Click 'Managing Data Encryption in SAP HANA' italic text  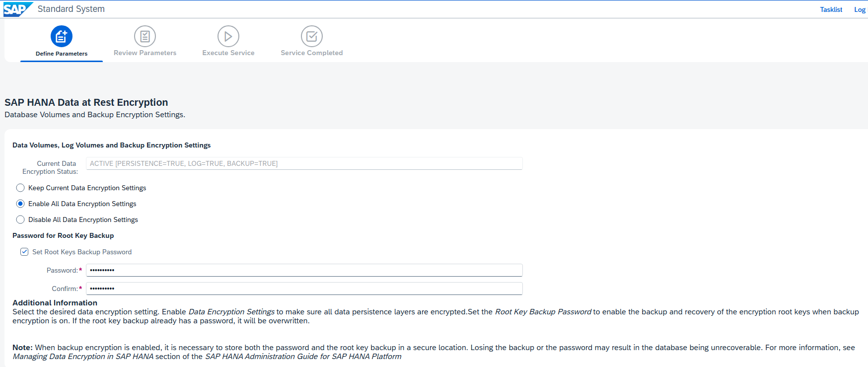pyautogui.click(x=83, y=357)
